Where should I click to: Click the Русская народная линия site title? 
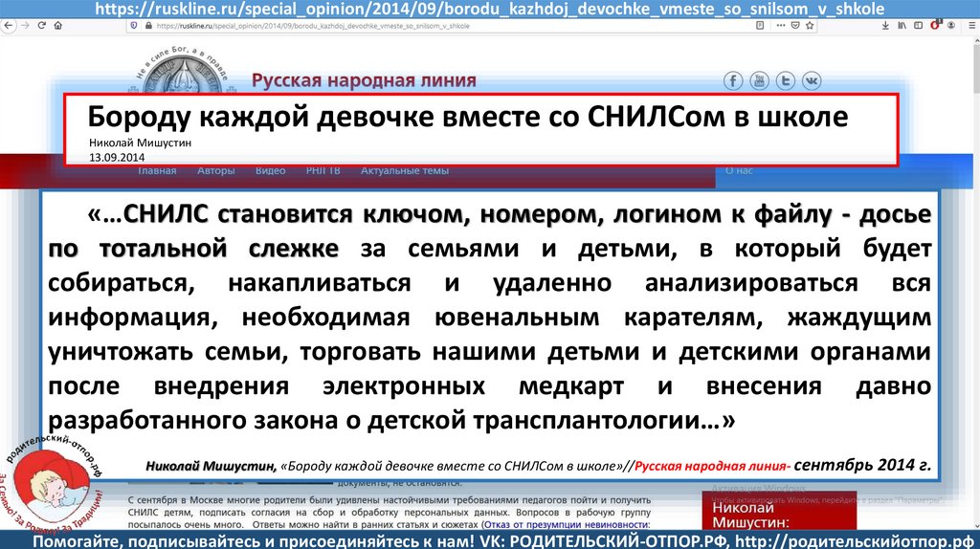[x=364, y=80]
